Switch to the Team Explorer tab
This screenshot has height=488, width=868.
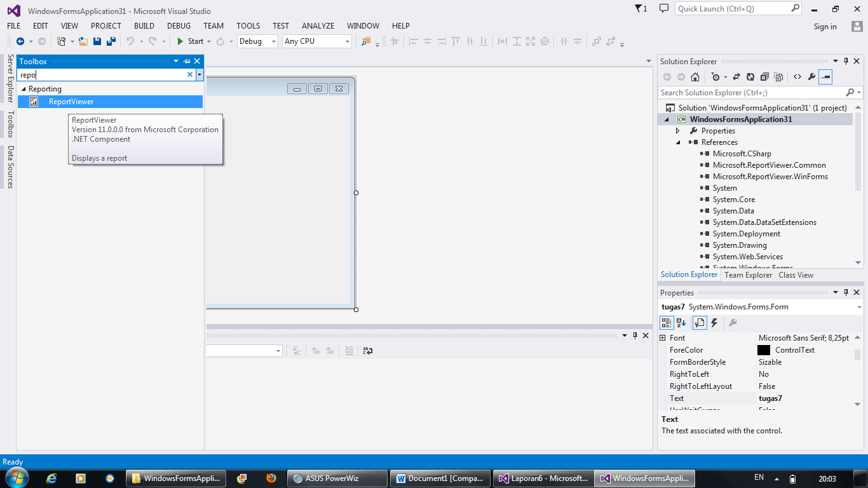(748, 274)
